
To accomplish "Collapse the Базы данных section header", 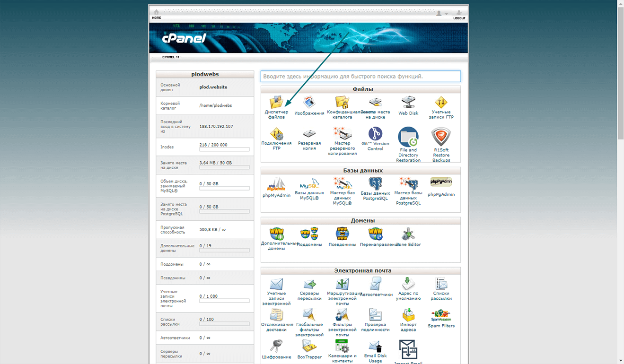I will click(360, 171).
